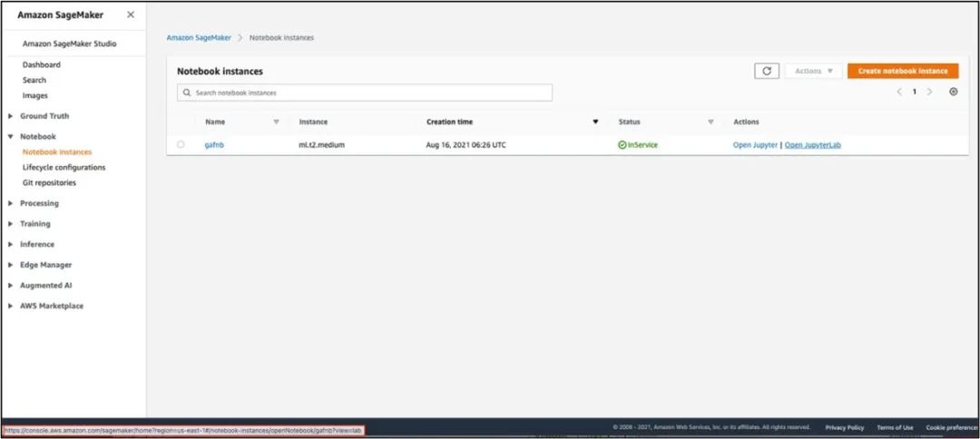Refresh the notebook instances list
Image resolution: width=980 pixels, height=439 pixels.
[766, 71]
